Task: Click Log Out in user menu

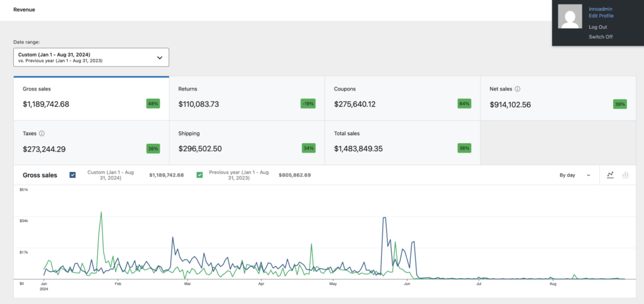Action: [x=597, y=27]
